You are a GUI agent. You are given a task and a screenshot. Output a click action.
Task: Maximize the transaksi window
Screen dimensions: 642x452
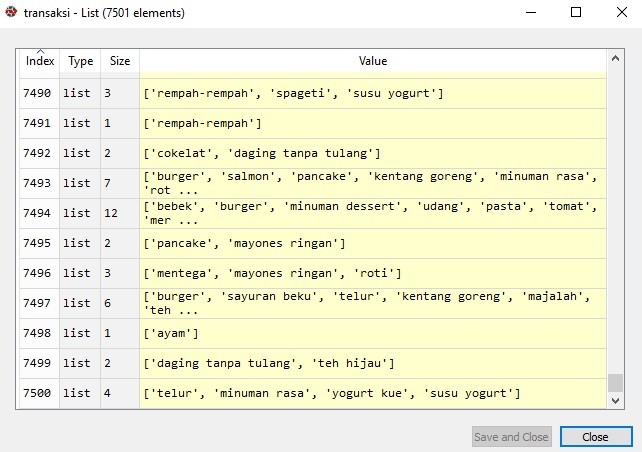(575, 13)
